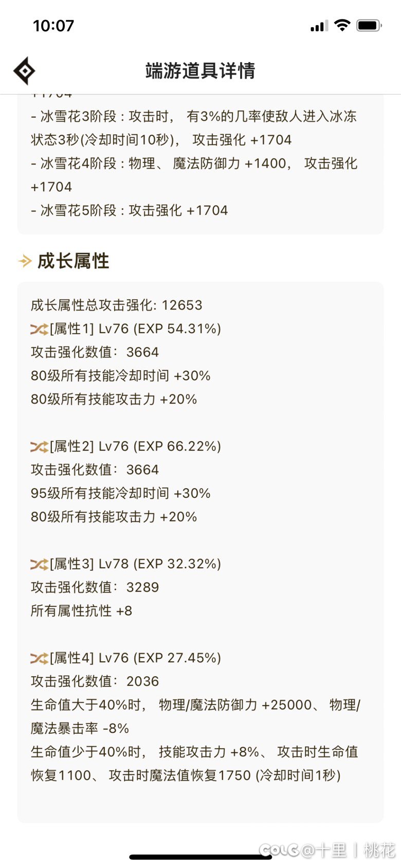This screenshot has width=401, height=868.
Task: Select the [属性2] Lv76 entry header
Action: 135,447
